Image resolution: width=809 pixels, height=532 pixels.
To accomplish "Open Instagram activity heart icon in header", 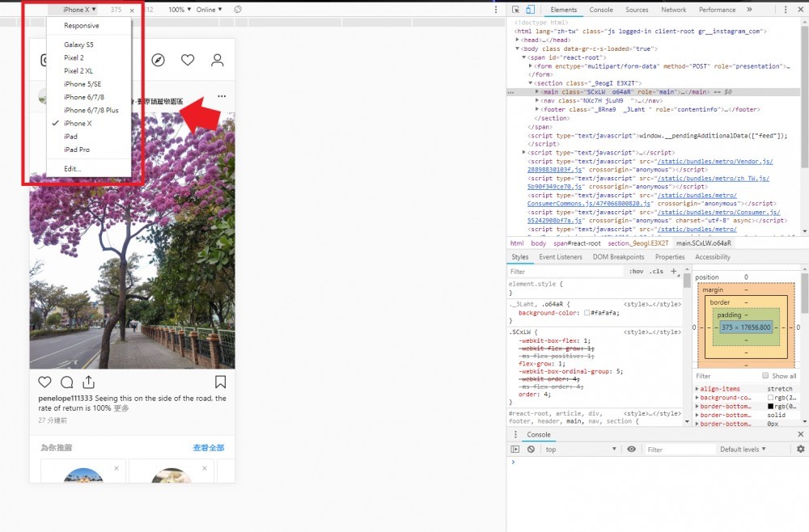I will coord(188,60).
